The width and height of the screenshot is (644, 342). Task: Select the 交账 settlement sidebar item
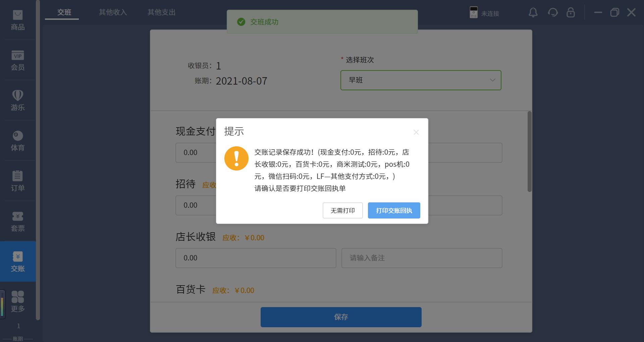pos(18,261)
